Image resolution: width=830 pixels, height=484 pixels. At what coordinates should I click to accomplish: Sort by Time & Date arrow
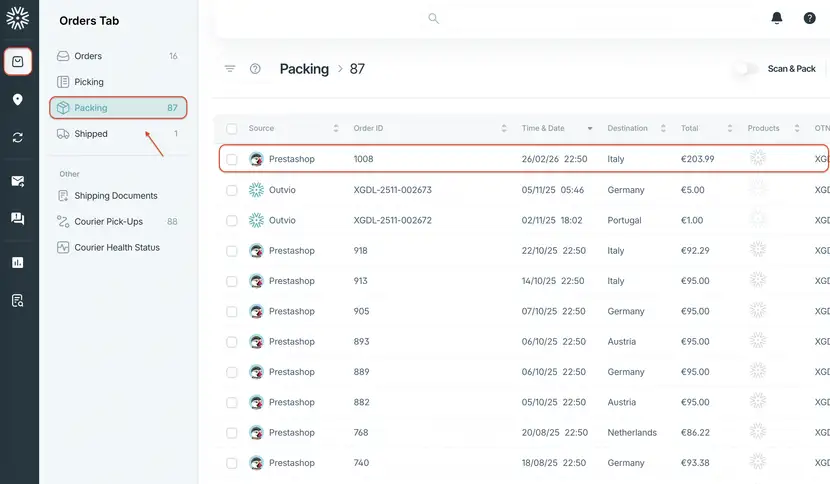tap(590, 129)
